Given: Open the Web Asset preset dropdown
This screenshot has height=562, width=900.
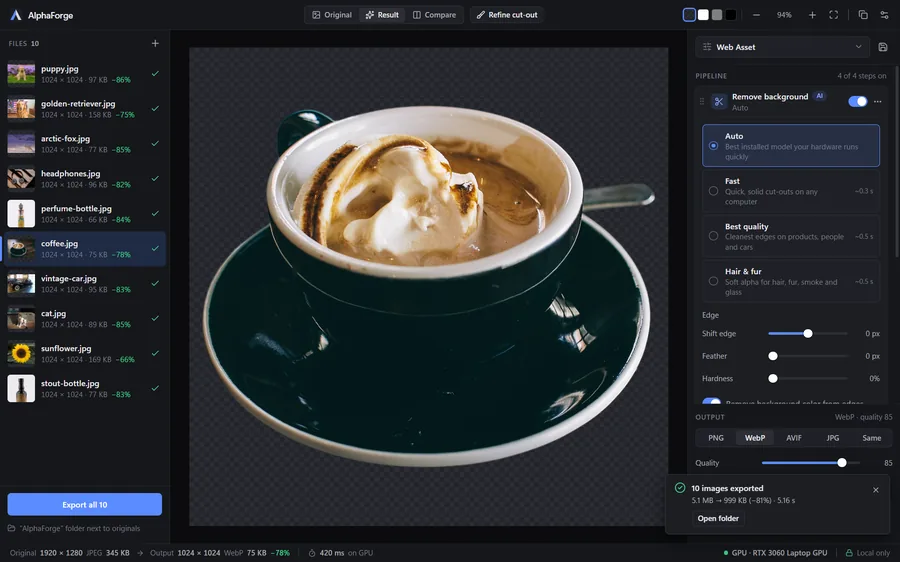Looking at the screenshot, I should pos(783,47).
